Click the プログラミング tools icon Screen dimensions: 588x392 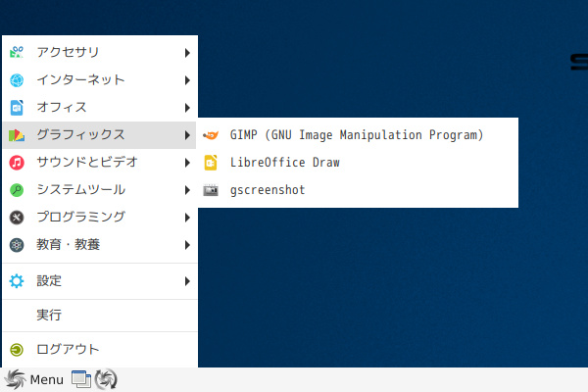[x=17, y=218]
